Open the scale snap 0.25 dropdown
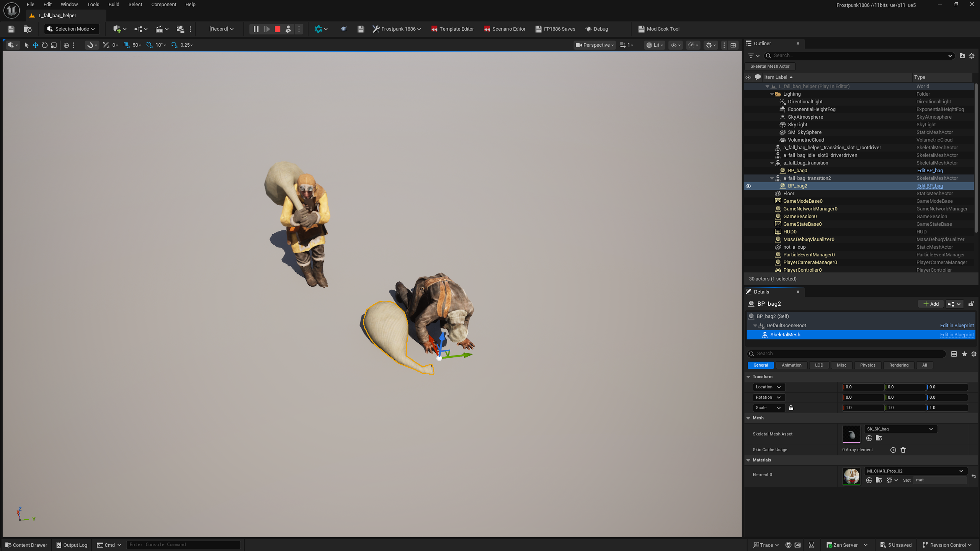 [187, 45]
